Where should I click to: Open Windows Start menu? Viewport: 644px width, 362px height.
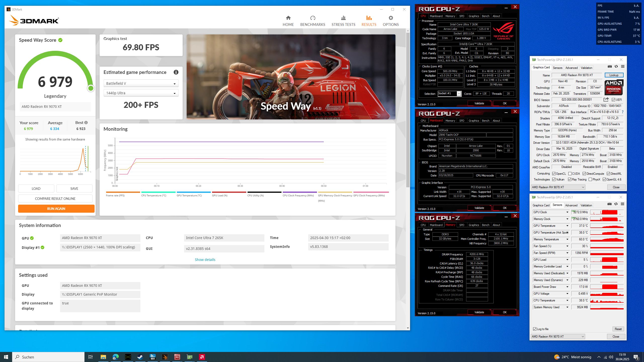[6, 357]
